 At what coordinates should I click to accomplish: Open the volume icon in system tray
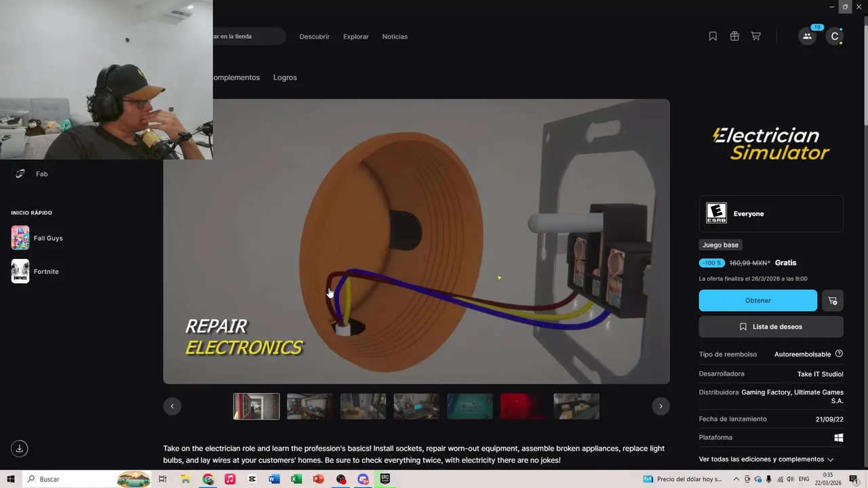[x=789, y=479]
